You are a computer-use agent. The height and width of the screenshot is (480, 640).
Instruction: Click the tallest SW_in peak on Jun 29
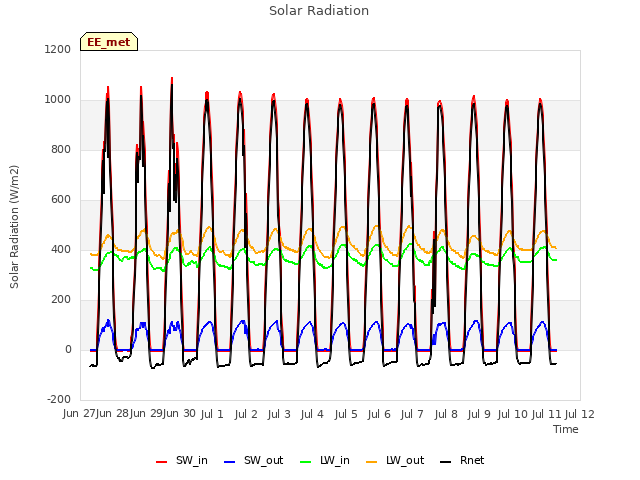tap(172, 78)
